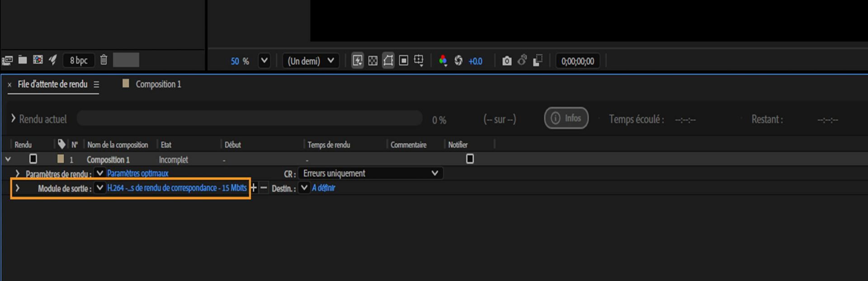Image resolution: width=868 pixels, height=281 pixels.
Task: Create a new composition from project panel
Action: (x=38, y=60)
